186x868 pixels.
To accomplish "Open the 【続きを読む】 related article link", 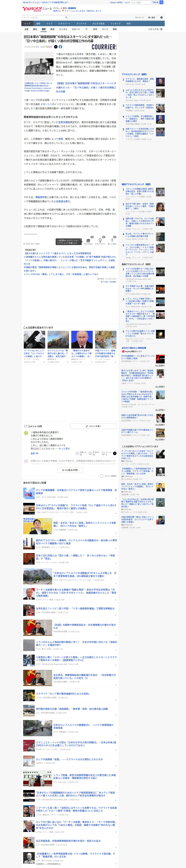I will (x=57, y=253).
